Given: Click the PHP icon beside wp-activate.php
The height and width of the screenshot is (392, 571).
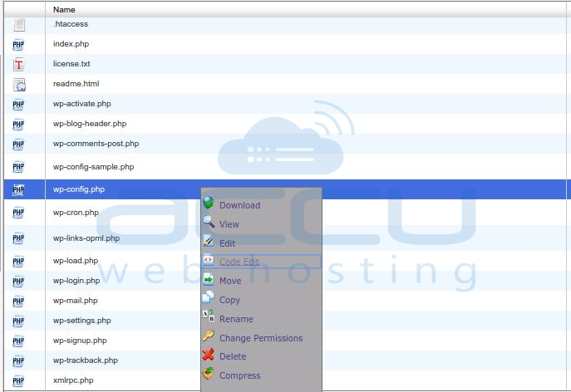Looking at the screenshot, I should tap(18, 105).
